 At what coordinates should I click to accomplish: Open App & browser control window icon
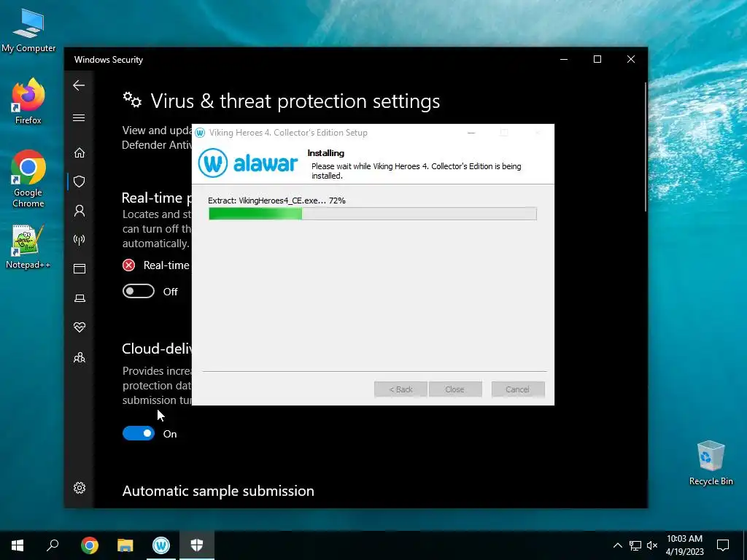tap(79, 268)
